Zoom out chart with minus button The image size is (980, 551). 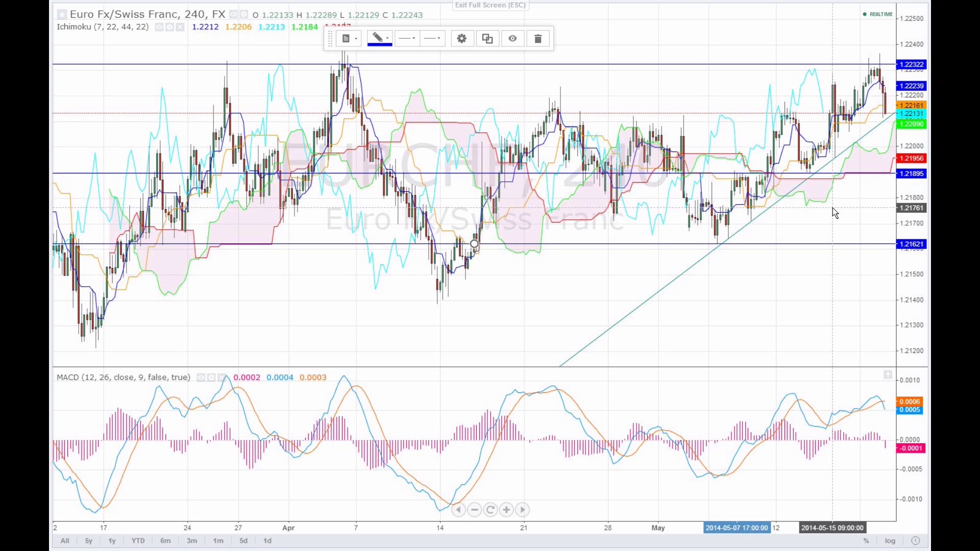click(475, 510)
